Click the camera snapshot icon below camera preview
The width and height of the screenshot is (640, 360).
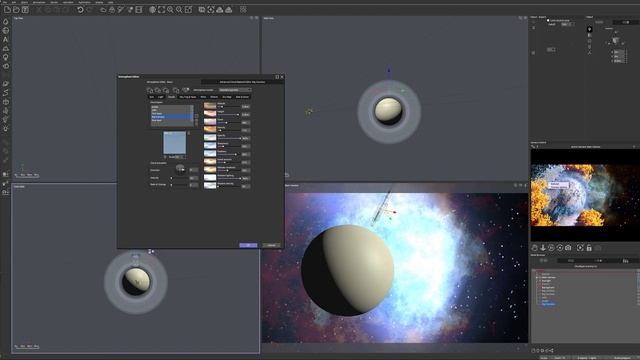568,248
